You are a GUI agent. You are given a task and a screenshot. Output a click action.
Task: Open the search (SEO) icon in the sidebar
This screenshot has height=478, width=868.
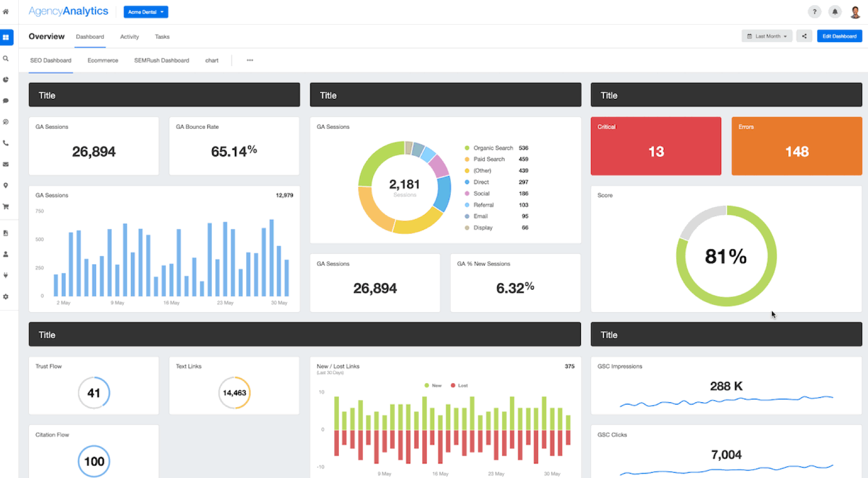click(x=6, y=59)
